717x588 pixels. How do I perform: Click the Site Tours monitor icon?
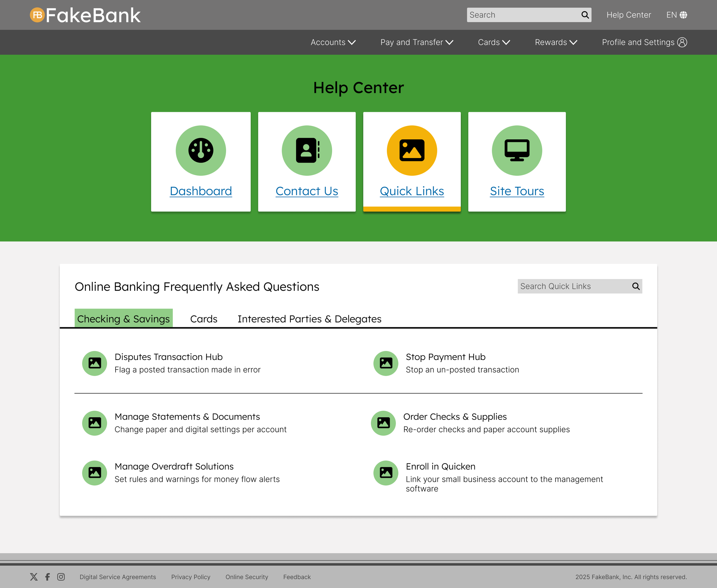(517, 150)
